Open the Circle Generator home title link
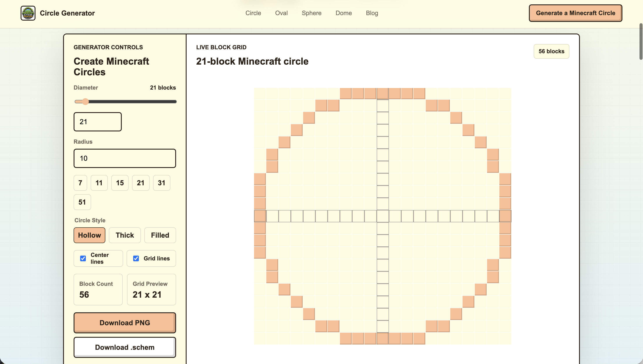Screen dimensions: 643x364 (67, 13)
